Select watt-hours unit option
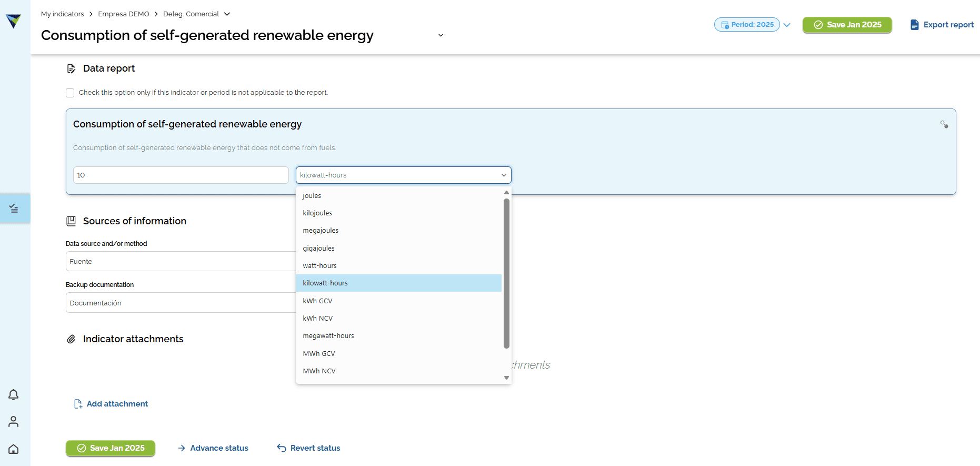This screenshot has width=980, height=466. tap(398, 265)
